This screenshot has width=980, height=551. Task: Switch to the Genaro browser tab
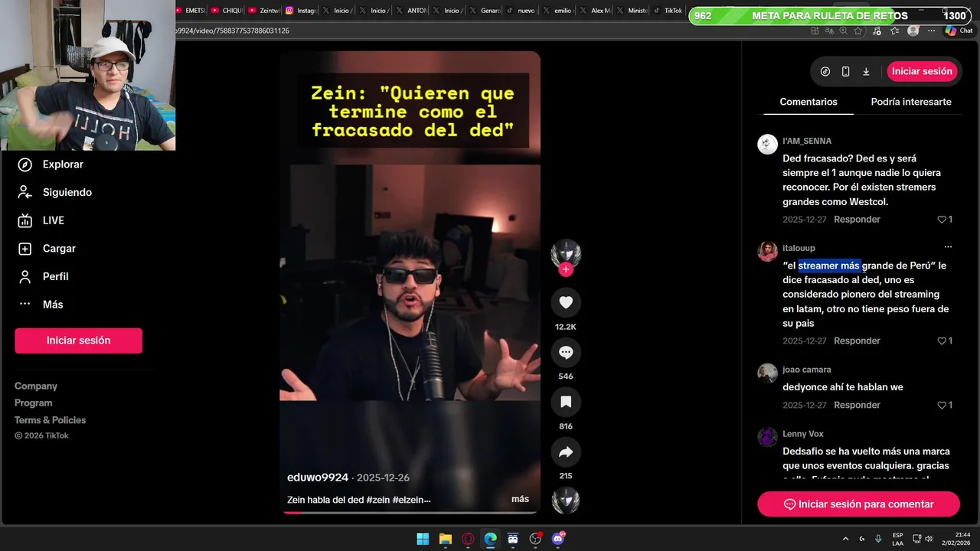pos(485,11)
